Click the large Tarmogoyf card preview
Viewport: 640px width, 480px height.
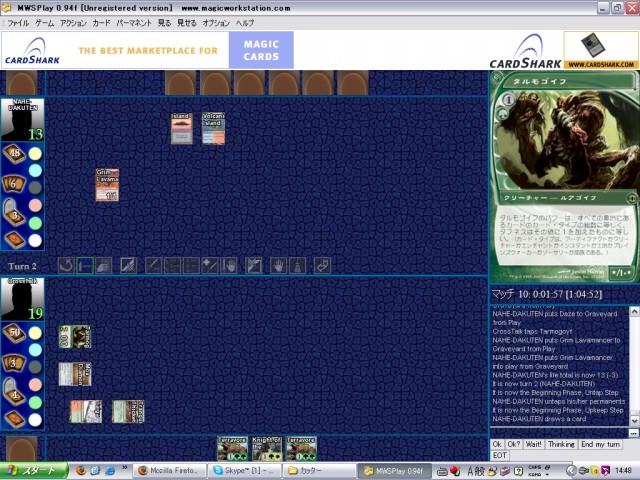coord(564,176)
